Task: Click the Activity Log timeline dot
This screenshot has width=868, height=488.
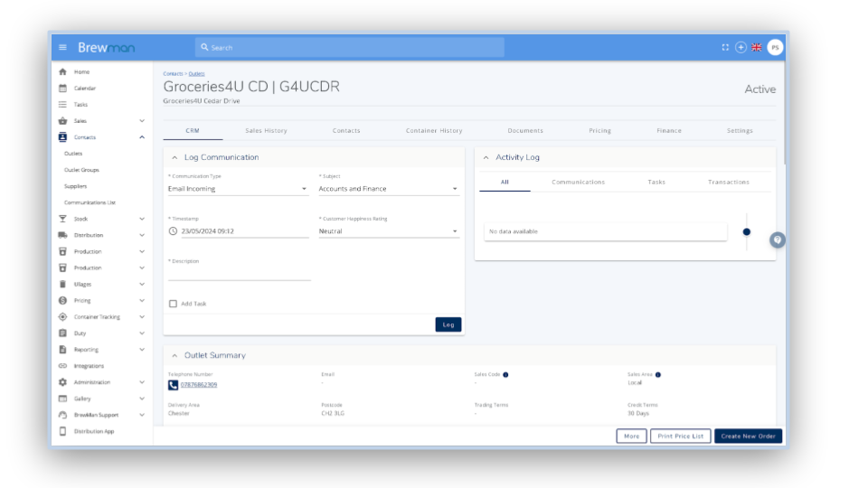Action: [746, 232]
